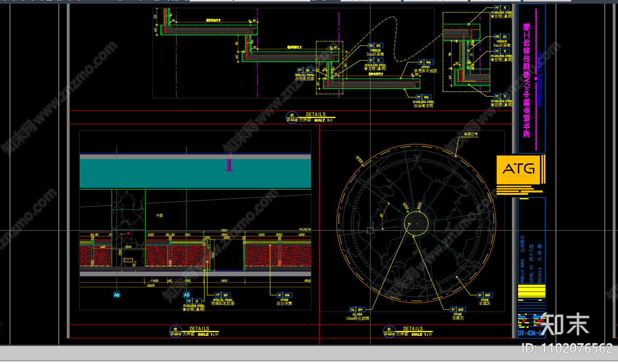The height and width of the screenshot is (364, 618).
Task: Select the 白色乳胶漆 label text
Action: tap(304, 79)
